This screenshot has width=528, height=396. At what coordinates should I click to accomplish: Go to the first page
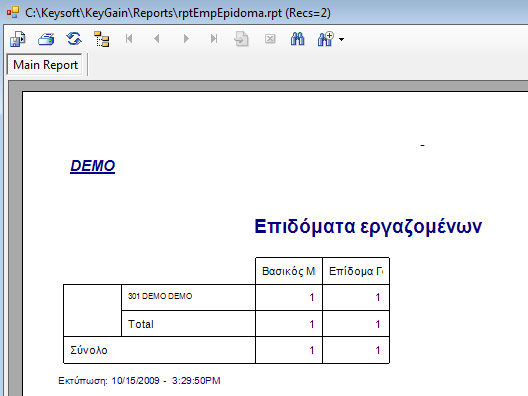[129, 39]
